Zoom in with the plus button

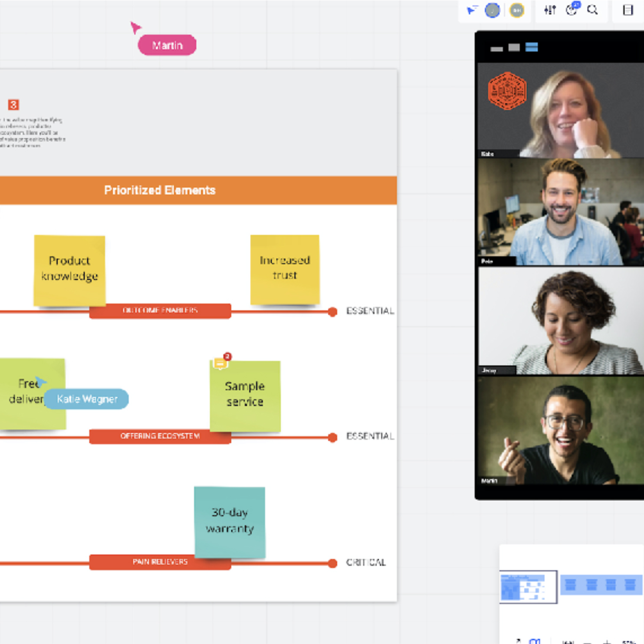pos(607,641)
